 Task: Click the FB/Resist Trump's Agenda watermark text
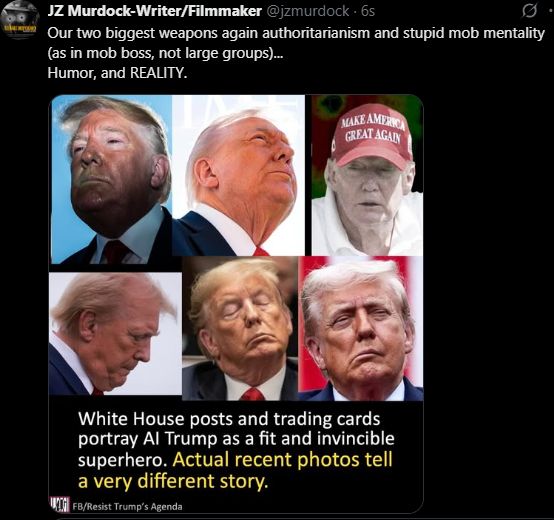[x=128, y=507]
